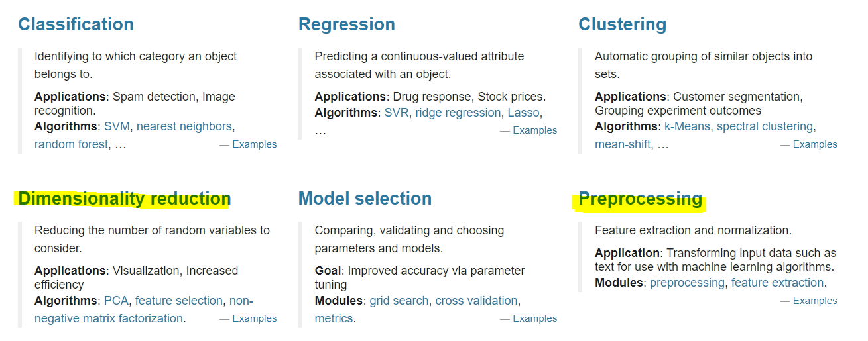Visit the random forest link
868x341 pixels.
click(71, 144)
